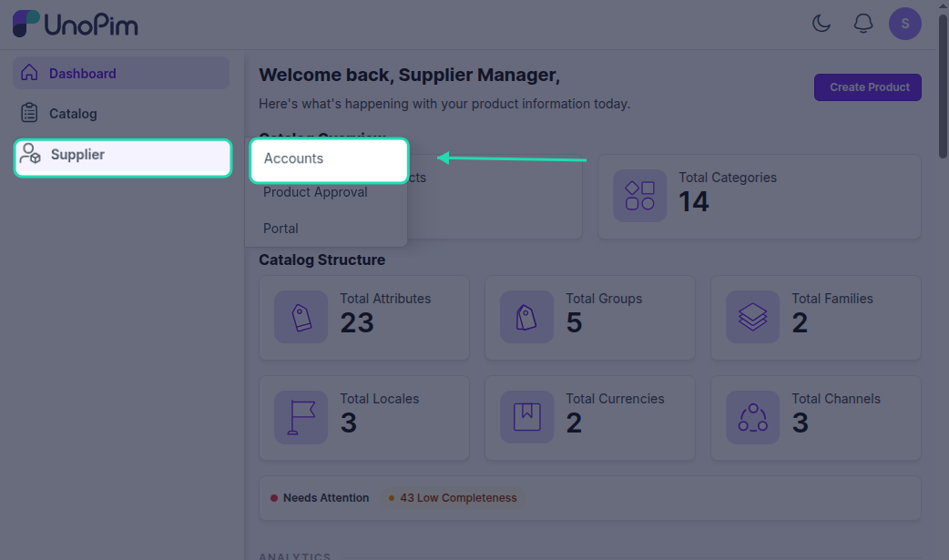The width and height of the screenshot is (949, 560).
Task: Open the Supplier sidebar menu
Action: pos(123,158)
